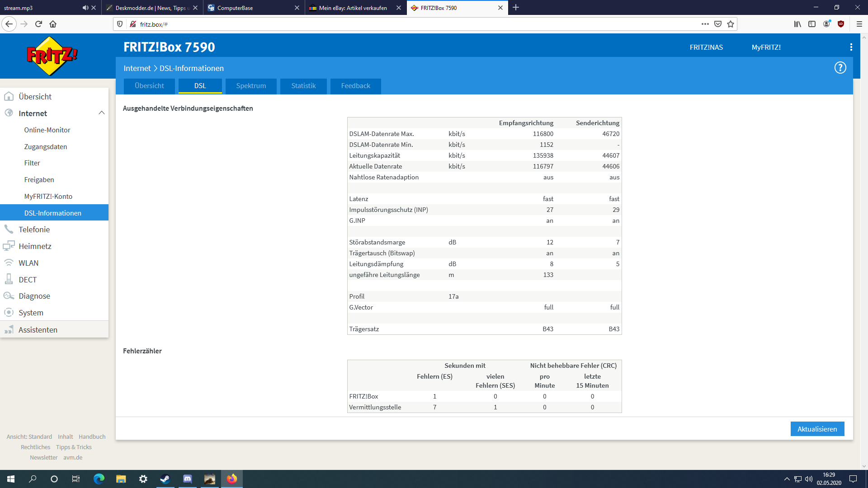This screenshot has width=868, height=488.
Task: Open Firefox hamburger application menu
Action: click(859, 24)
